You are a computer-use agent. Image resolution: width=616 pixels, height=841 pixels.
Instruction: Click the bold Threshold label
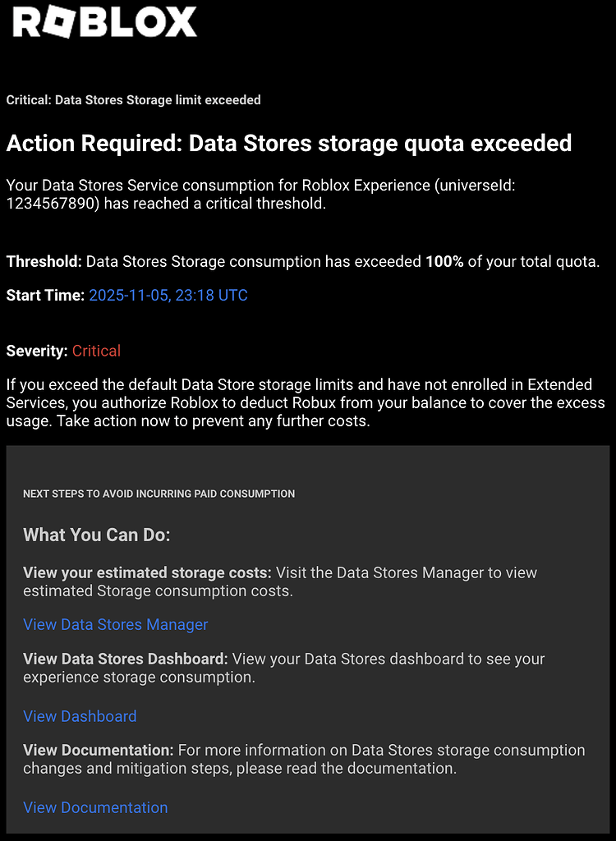(44, 262)
